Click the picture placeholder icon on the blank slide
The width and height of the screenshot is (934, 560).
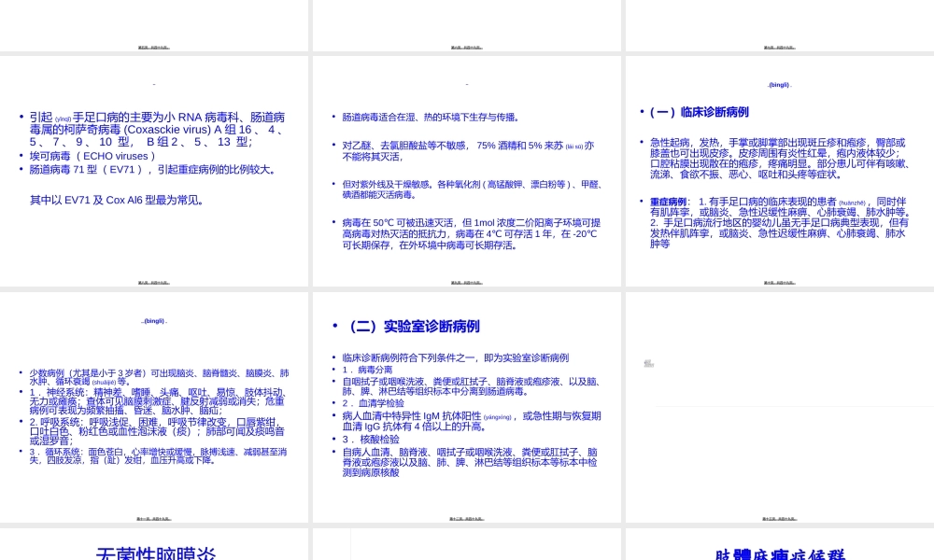click(647, 362)
